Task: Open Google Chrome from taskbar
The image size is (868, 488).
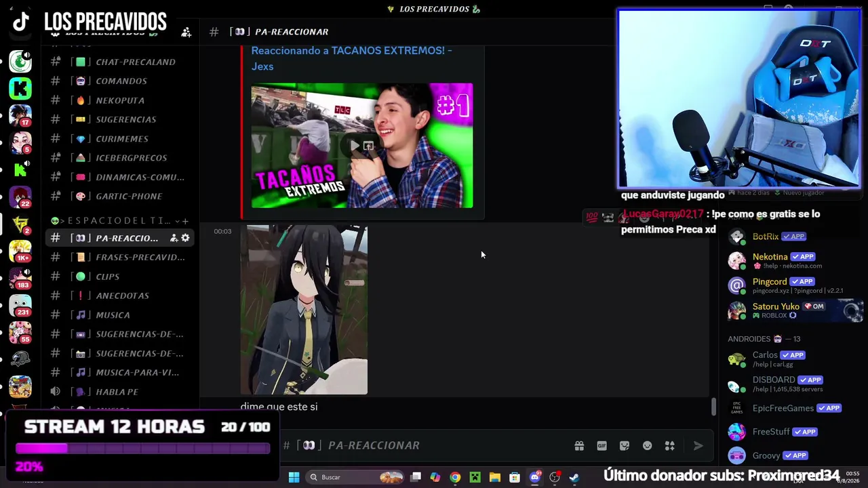Action: pyautogui.click(x=455, y=477)
